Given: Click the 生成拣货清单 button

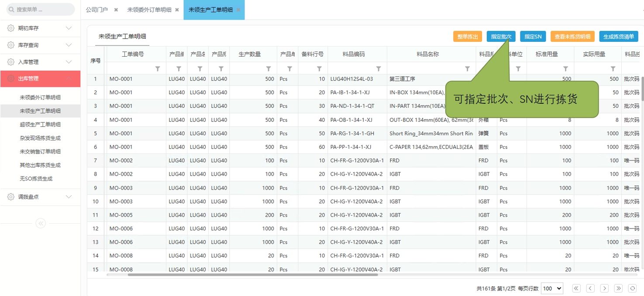Looking at the screenshot, I should 619,37.
